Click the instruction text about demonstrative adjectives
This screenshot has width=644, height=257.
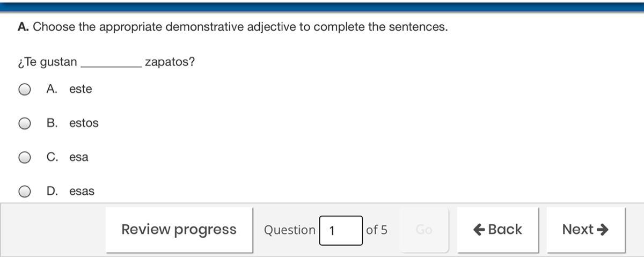[232, 27]
